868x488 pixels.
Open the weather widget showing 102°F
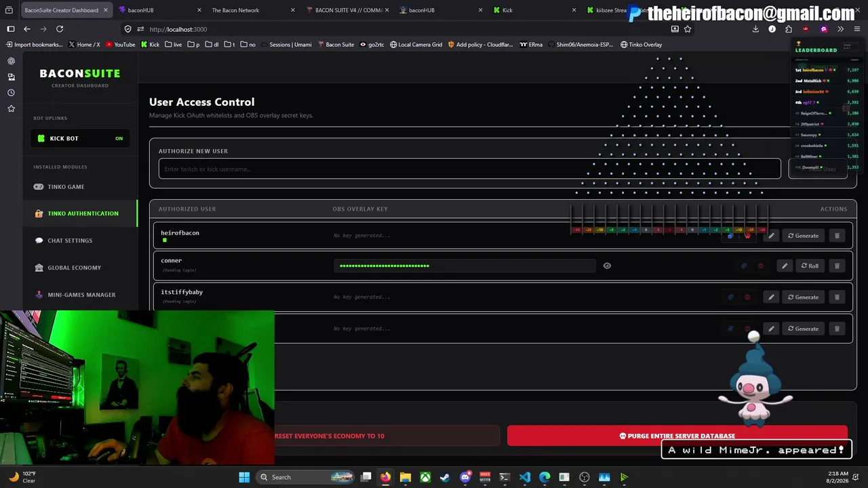tap(22, 477)
